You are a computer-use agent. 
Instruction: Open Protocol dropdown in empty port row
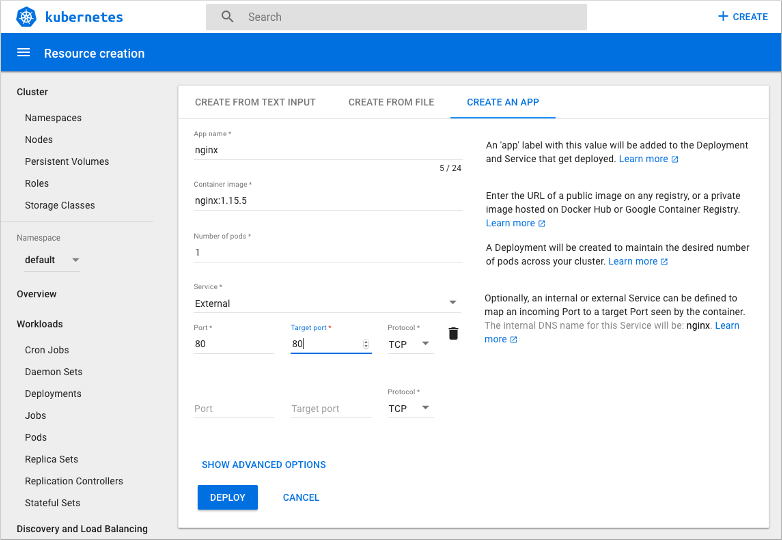pos(411,408)
